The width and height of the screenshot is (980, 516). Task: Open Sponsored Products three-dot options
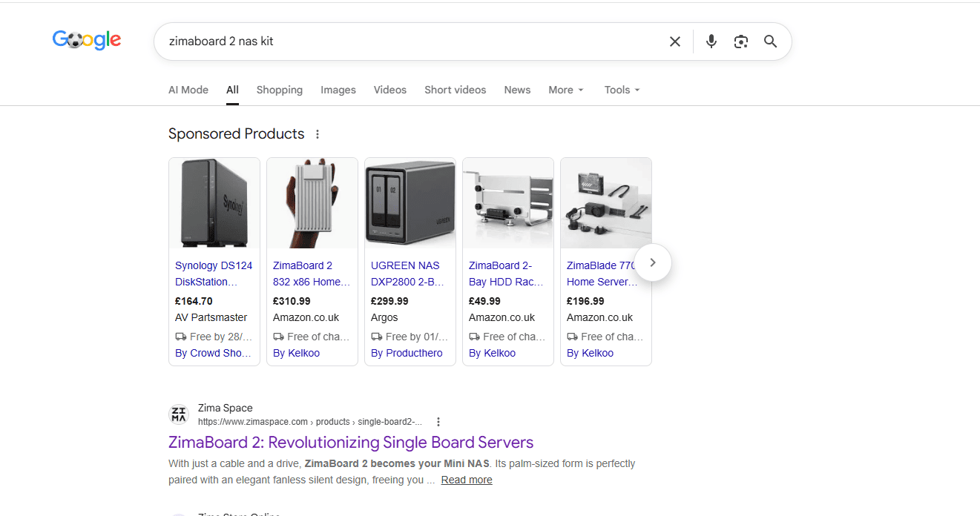318,134
